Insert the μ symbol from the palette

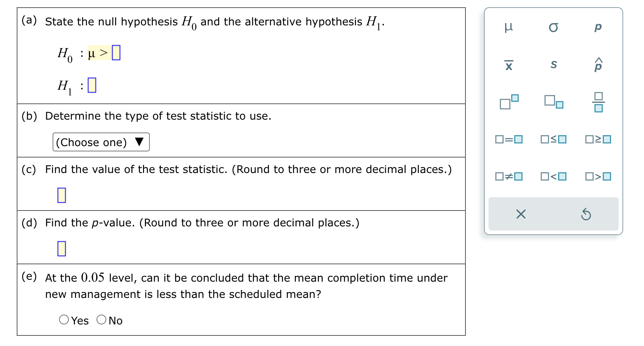(509, 27)
